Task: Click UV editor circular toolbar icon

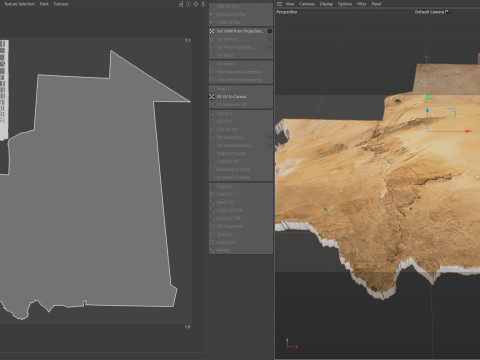Action: point(188,4)
